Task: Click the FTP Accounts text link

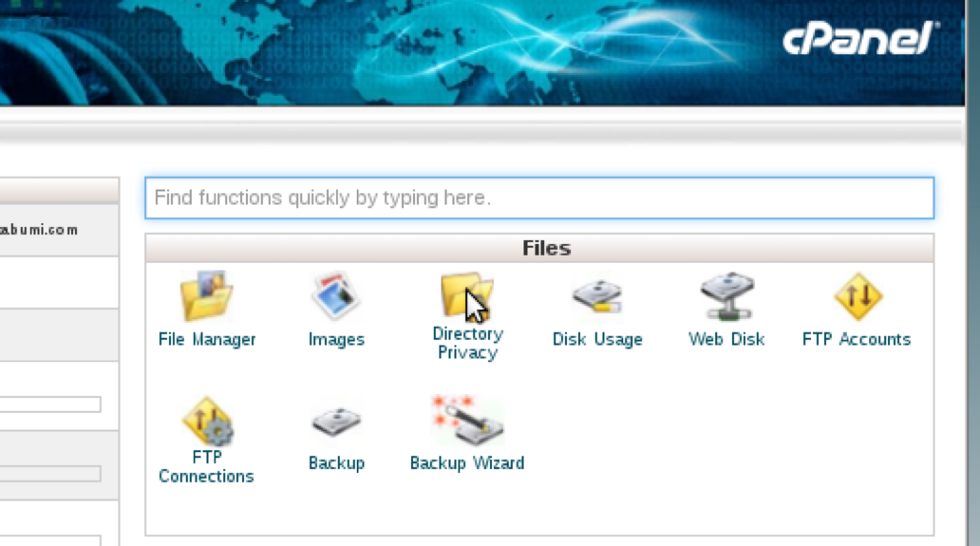Action: click(x=857, y=339)
